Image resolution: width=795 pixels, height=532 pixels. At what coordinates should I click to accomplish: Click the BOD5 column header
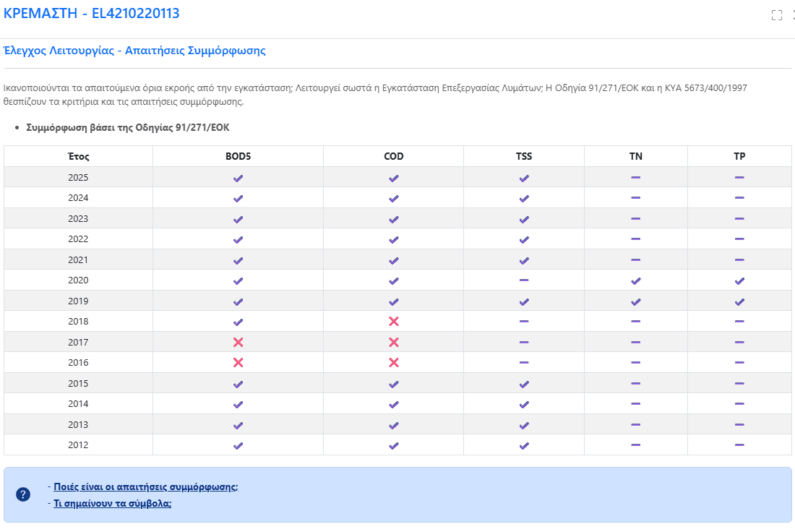[238, 156]
